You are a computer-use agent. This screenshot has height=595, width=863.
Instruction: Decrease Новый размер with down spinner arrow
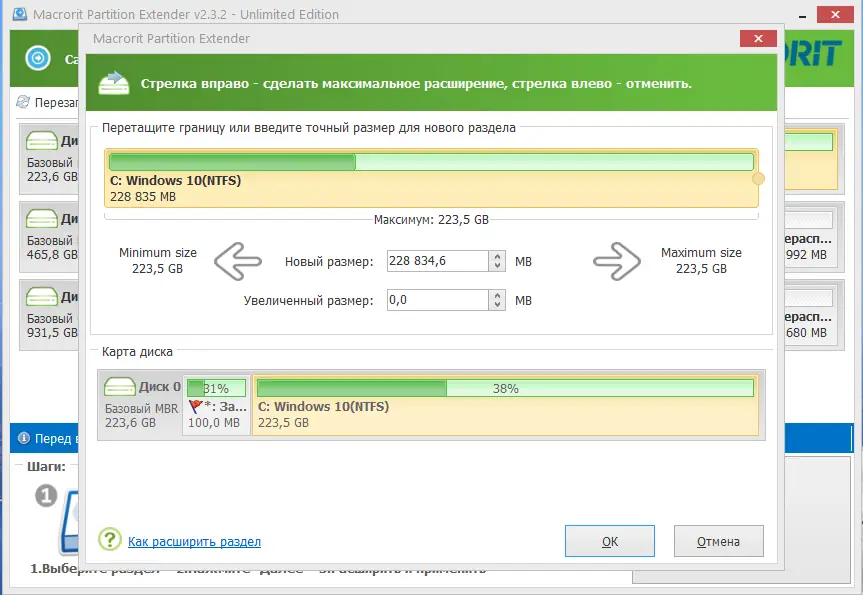497,266
